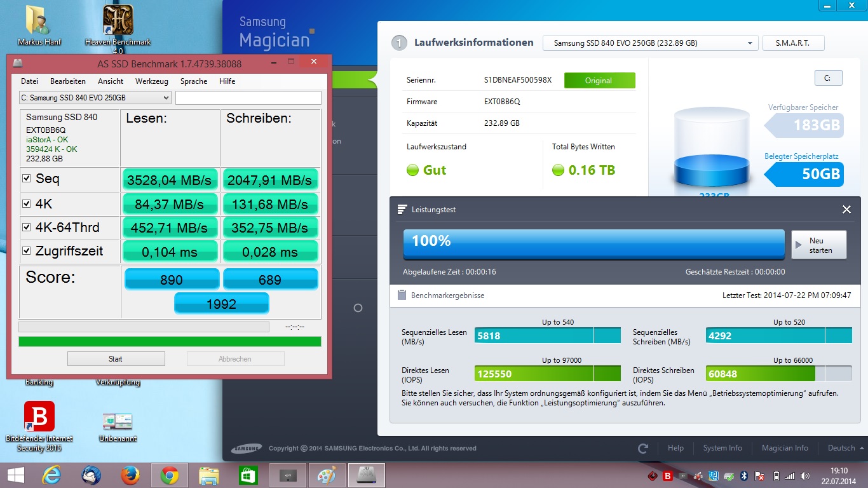
Task: Click the C: drive button
Action: point(828,78)
